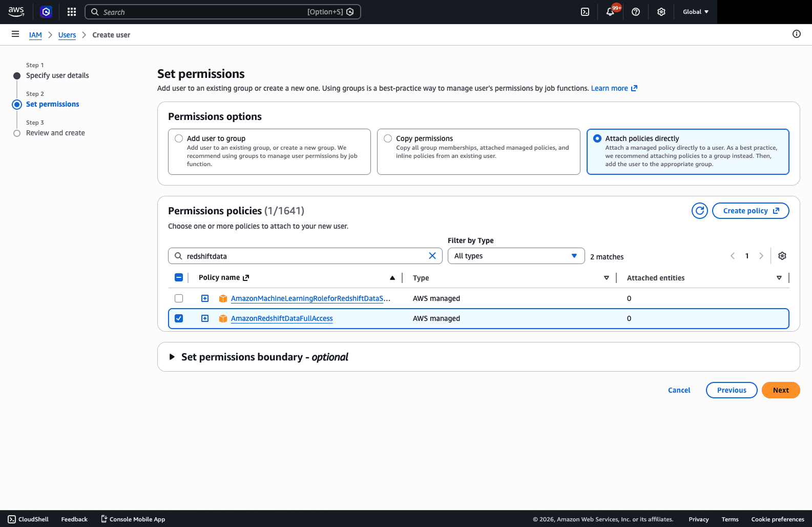Image resolution: width=812 pixels, height=527 pixels.
Task: Click the Policy name external link icon
Action: (246, 278)
